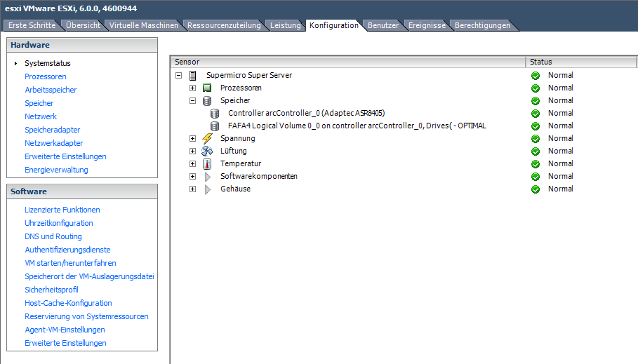This screenshot has width=638, height=364.
Task: Click green status check for arcController_0 row
Action: pyautogui.click(x=536, y=114)
